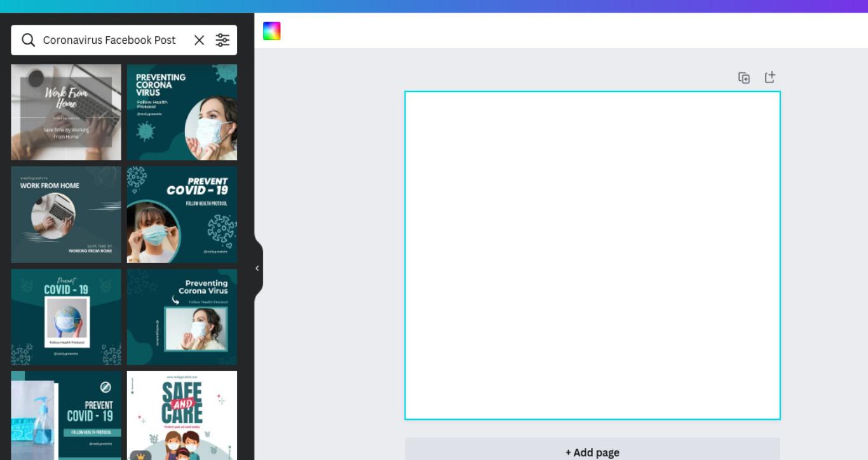Choose the Preventing Corona Virus masked woman template

(x=182, y=112)
